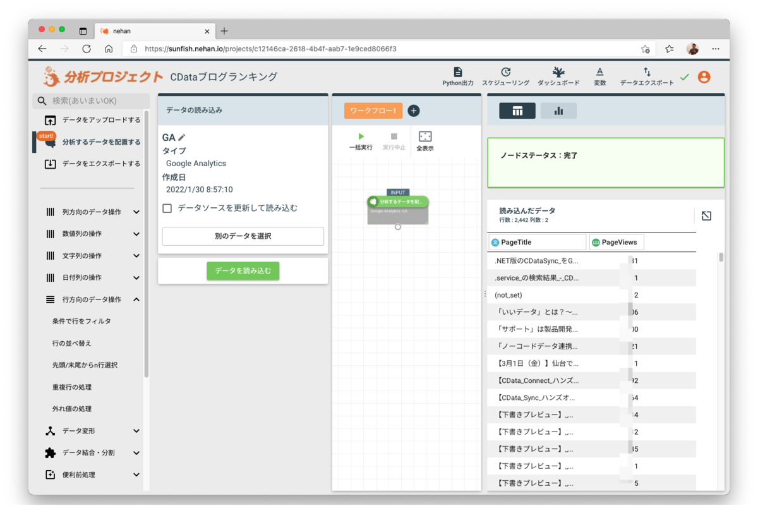This screenshot has height=532, width=758.
Task: Click the nehan 分析プロジェクト logo
Action: click(104, 77)
